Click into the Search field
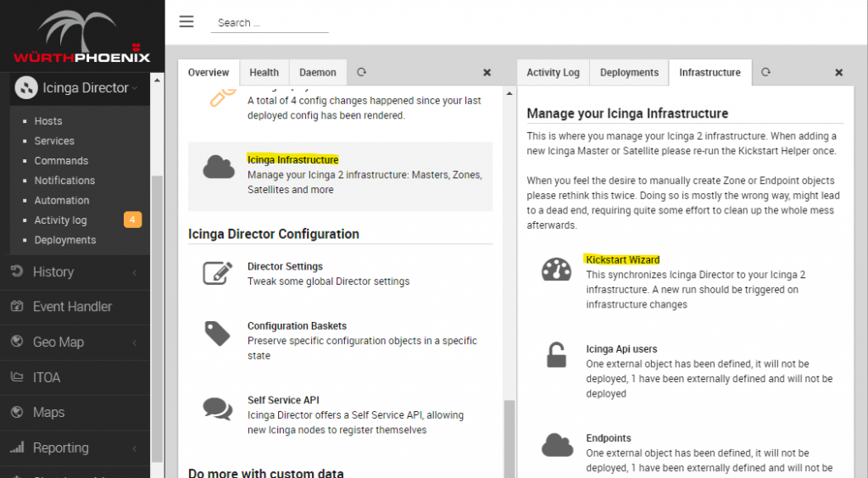 (x=270, y=23)
